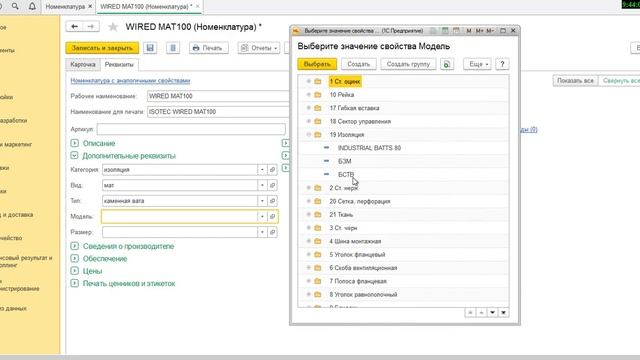Select the 6 Скоба вентиляционная folder
This screenshot has width=640, height=360.
(x=363, y=268)
